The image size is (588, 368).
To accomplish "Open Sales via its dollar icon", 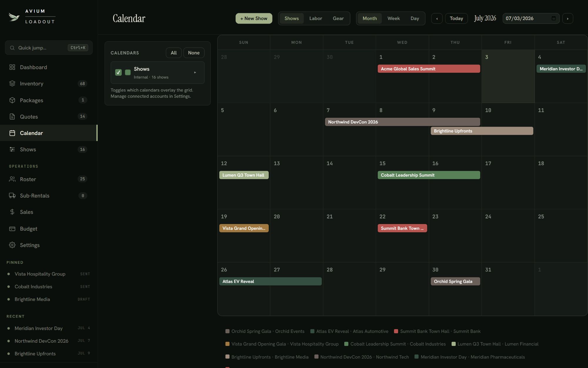I will click(x=12, y=212).
